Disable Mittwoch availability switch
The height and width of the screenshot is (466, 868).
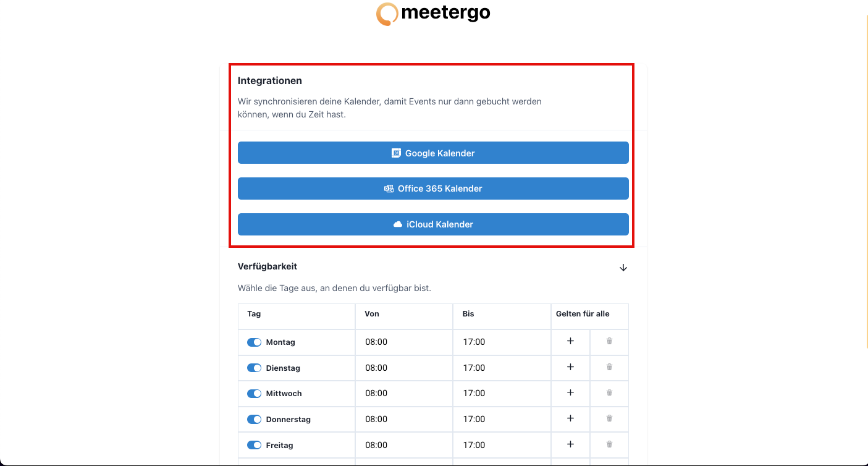(x=254, y=394)
